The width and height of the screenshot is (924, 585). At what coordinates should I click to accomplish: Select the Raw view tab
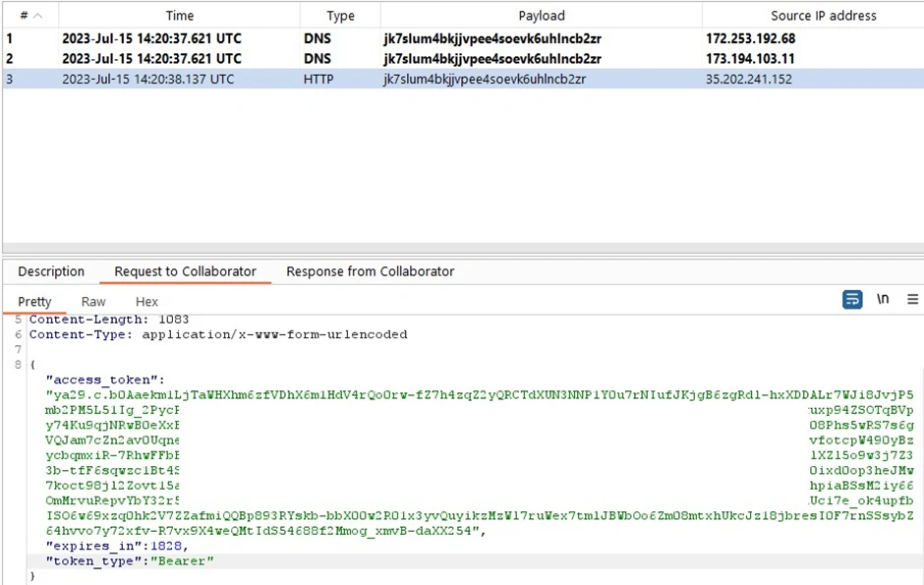point(93,302)
